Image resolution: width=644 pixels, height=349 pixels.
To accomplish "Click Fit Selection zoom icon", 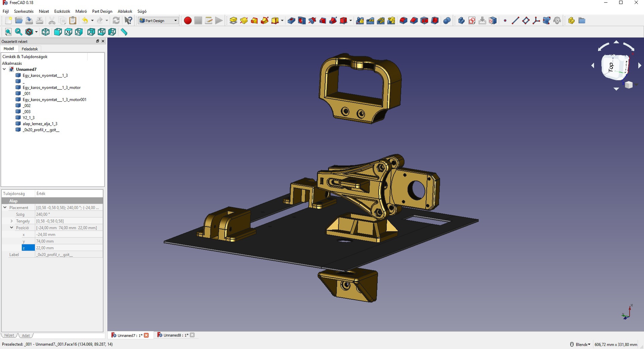I will pos(19,32).
